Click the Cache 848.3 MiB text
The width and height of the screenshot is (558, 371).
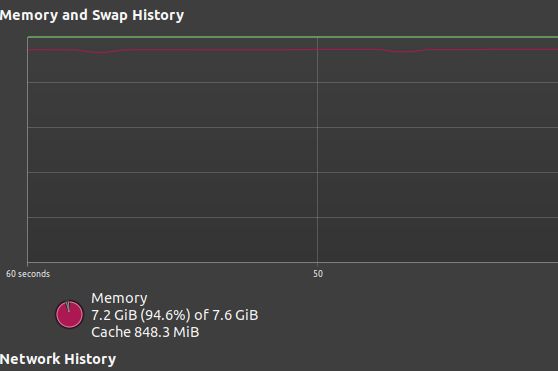click(145, 332)
